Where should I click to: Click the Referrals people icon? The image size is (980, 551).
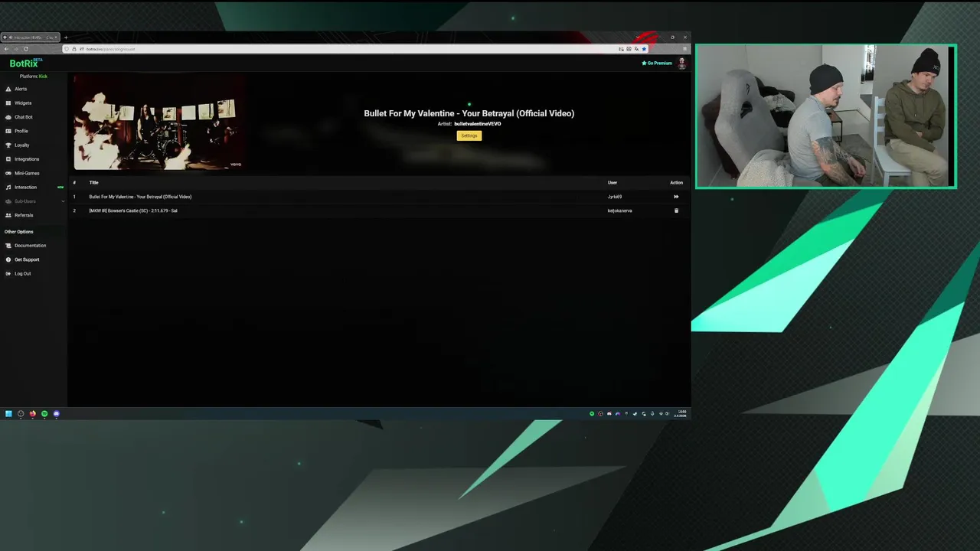click(x=8, y=215)
